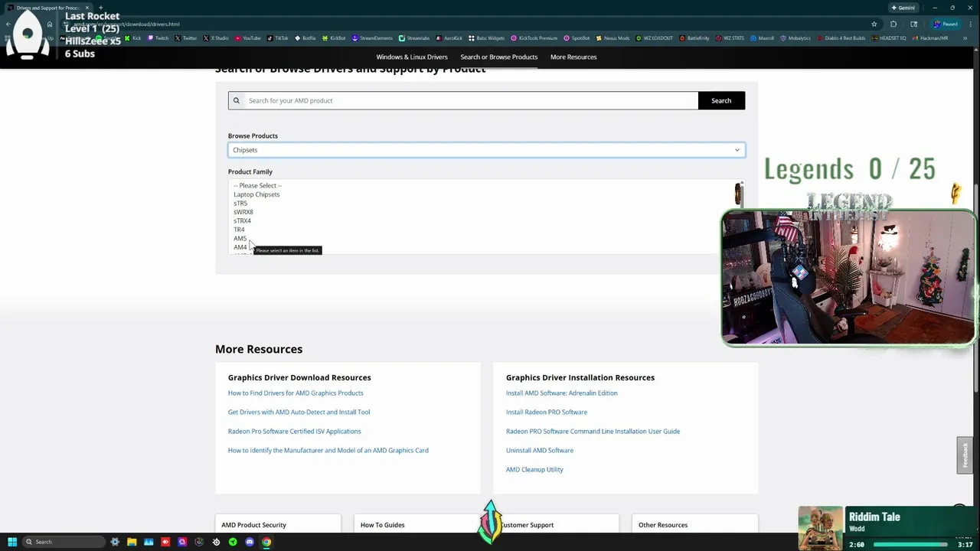Viewport: 980px width, 551px height.
Task: Open Install Radeon PRO Software link
Action: click(547, 412)
